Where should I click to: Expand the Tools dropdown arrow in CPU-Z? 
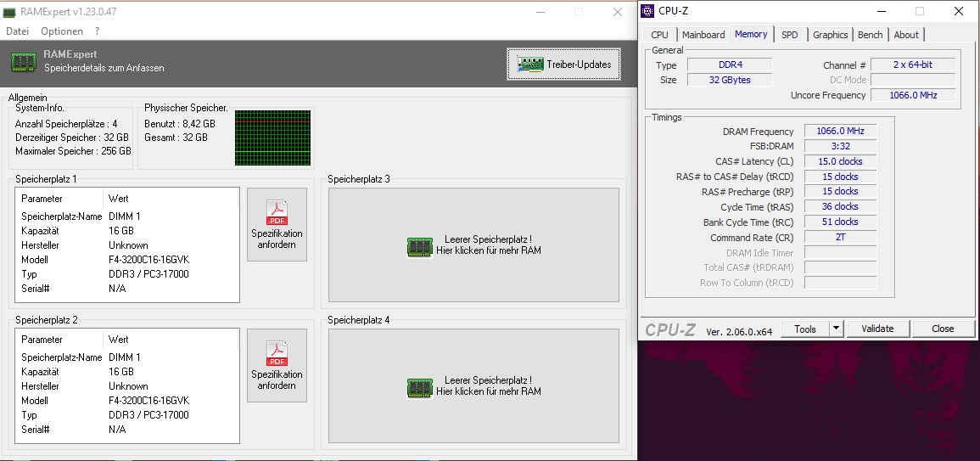tap(837, 329)
